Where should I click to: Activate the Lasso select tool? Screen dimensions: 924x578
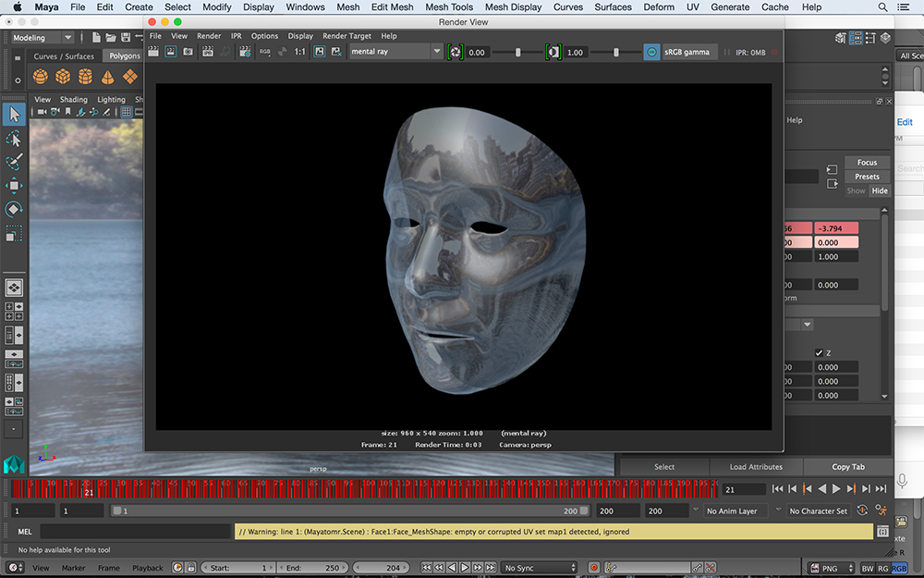[x=14, y=139]
